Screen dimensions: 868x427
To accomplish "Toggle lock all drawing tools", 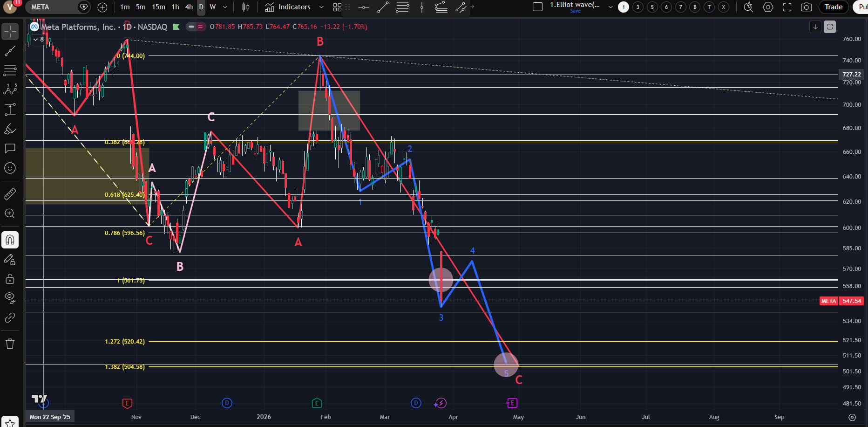I will coord(10,279).
